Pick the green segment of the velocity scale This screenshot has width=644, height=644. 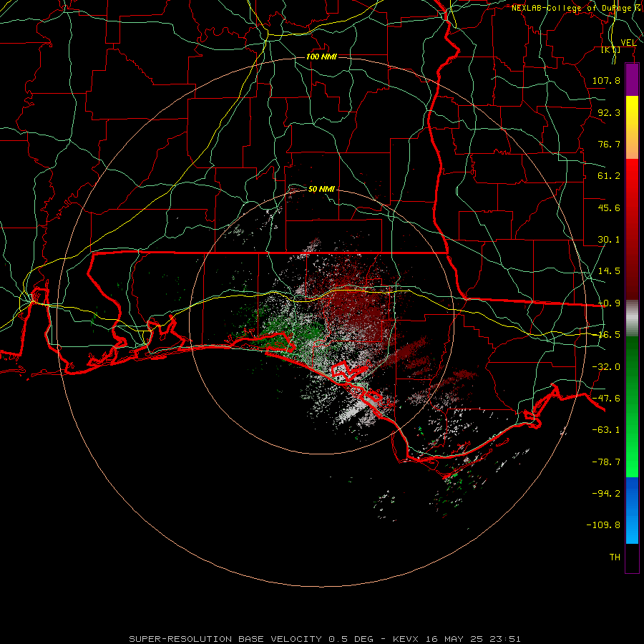(632, 406)
